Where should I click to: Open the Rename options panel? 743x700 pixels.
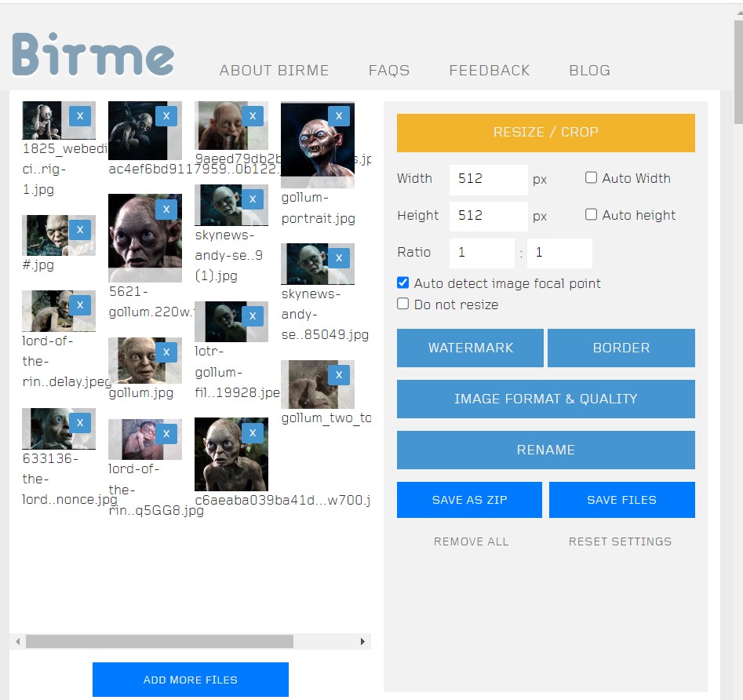click(x=545, y=450)
